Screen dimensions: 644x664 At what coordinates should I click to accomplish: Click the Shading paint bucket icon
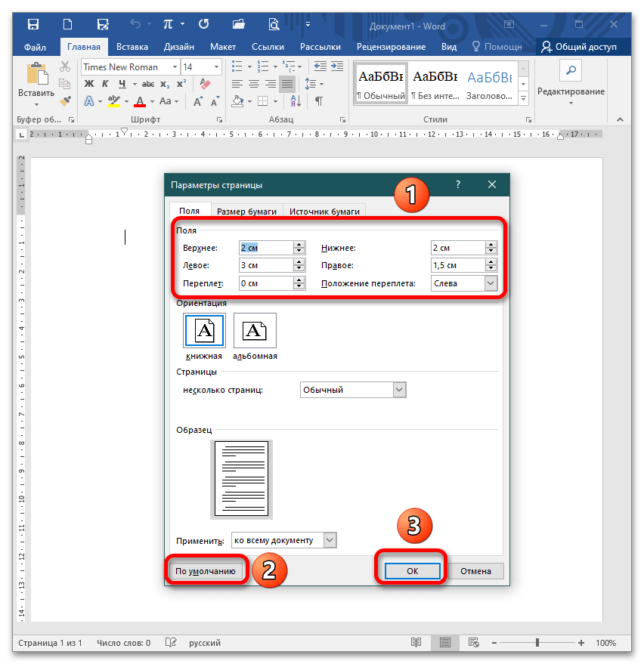[x=237, y=101]
